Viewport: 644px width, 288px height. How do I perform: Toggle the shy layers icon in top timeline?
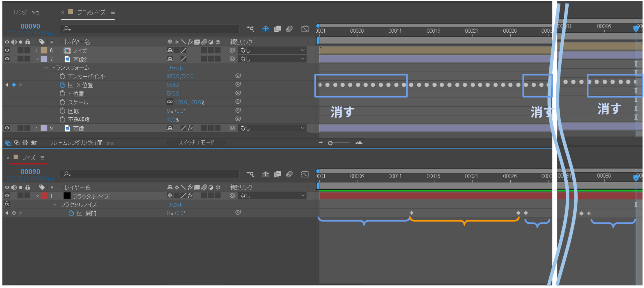(265, 29)
